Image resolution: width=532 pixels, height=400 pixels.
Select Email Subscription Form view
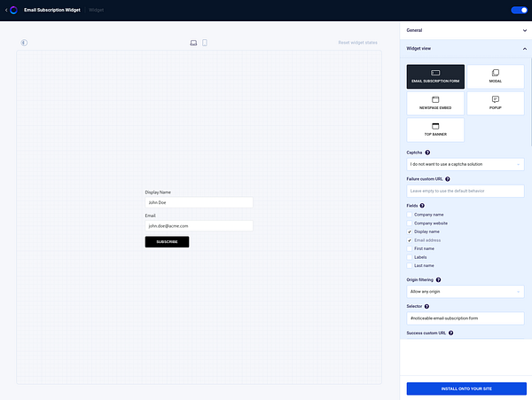tap(435, 76)
